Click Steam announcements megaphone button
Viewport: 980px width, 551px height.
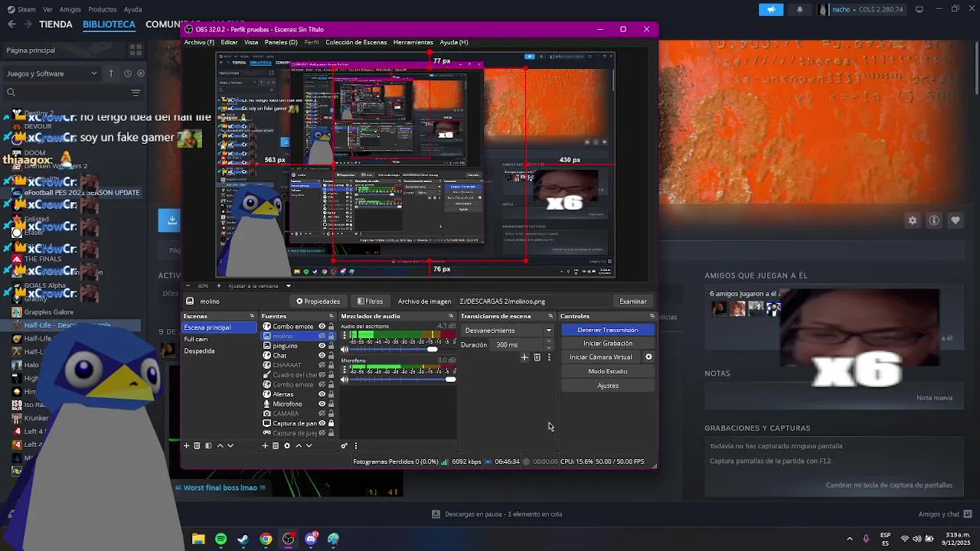[x=771, y=9]
